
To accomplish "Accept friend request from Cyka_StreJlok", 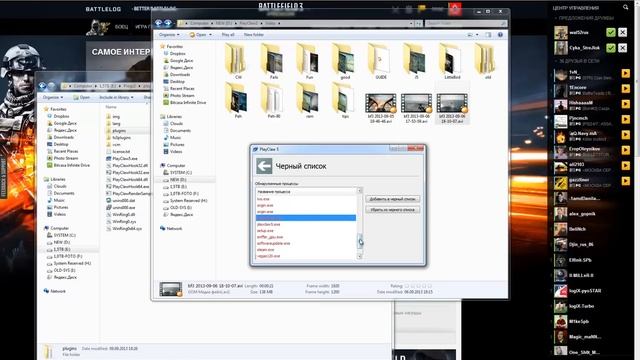I will (x=611, y=48).
